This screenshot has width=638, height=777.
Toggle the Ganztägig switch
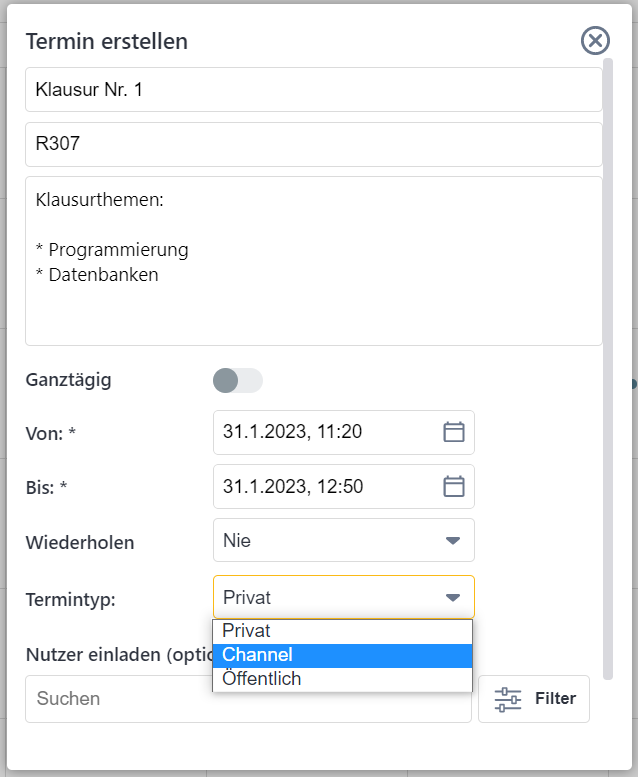(238, 380)
